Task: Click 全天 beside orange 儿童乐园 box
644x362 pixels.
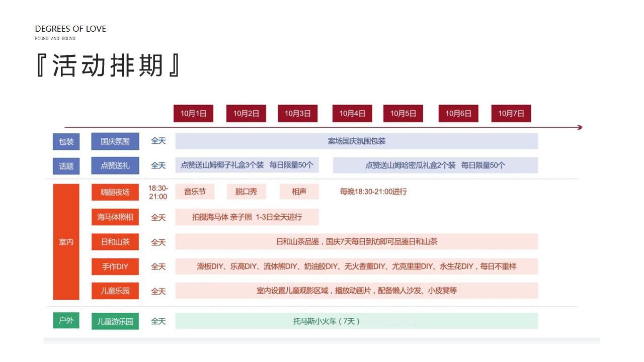Action: (158, 291)
